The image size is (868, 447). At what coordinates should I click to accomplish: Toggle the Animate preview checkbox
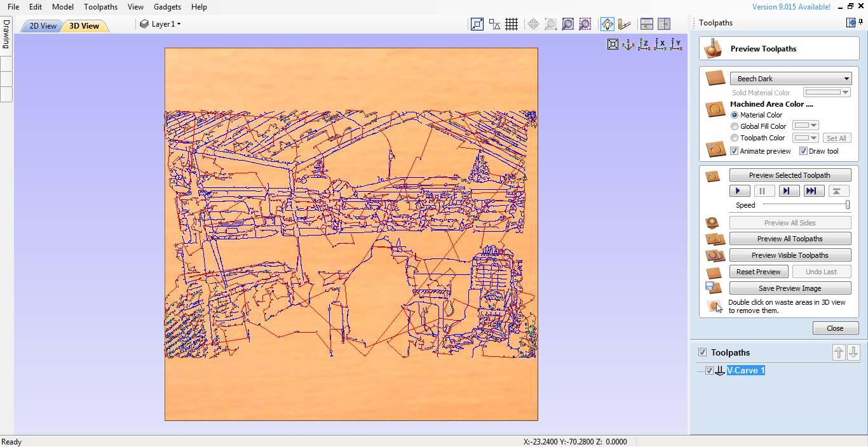tap(735, 151)
